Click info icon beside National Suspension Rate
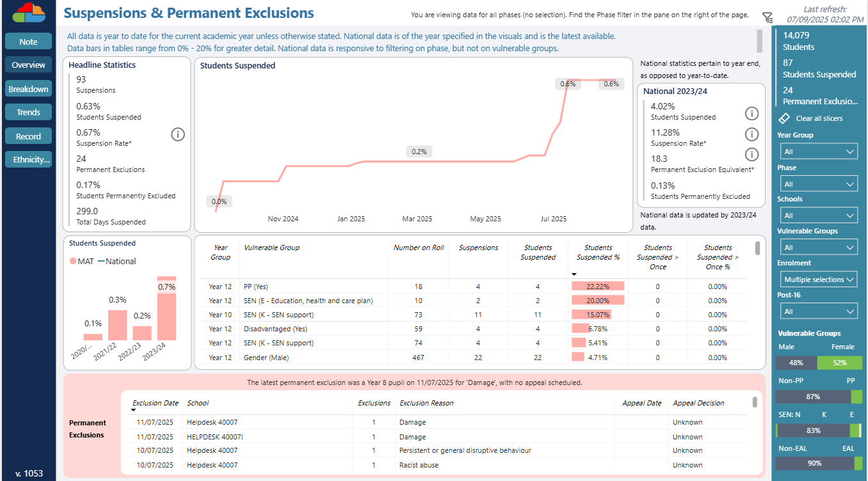Image resolution: width=868 pixels, height=481 pixels. point(751,134)
